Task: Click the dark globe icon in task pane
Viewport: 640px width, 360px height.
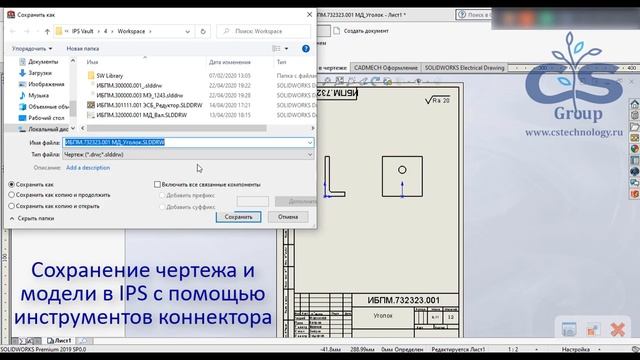Action: (x=635, y=171)
